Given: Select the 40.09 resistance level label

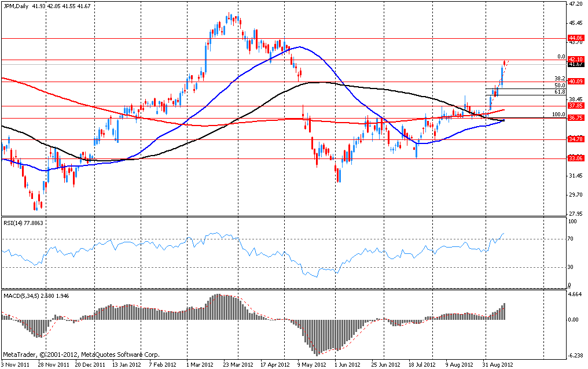Looking at the screenshot, I should click(x=575, y=82).
